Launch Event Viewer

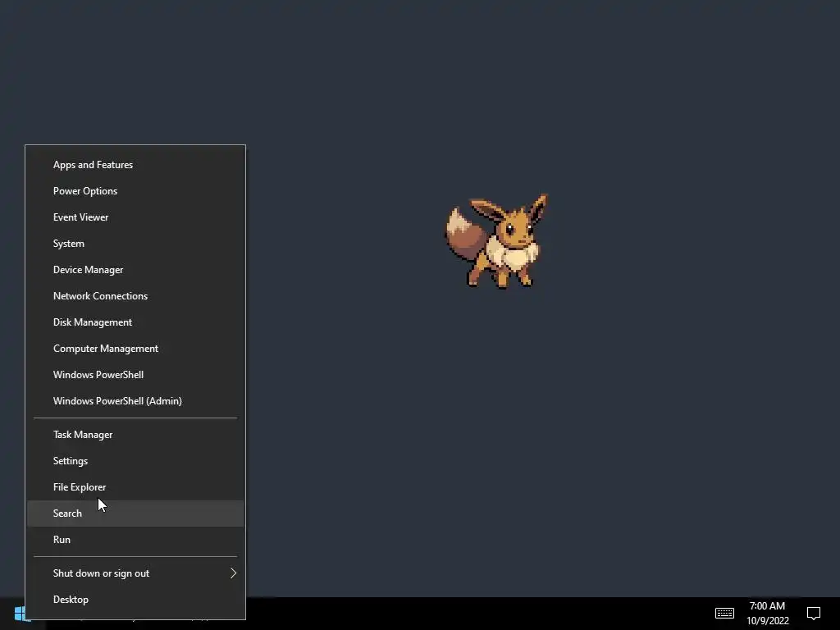coord(135,217)
